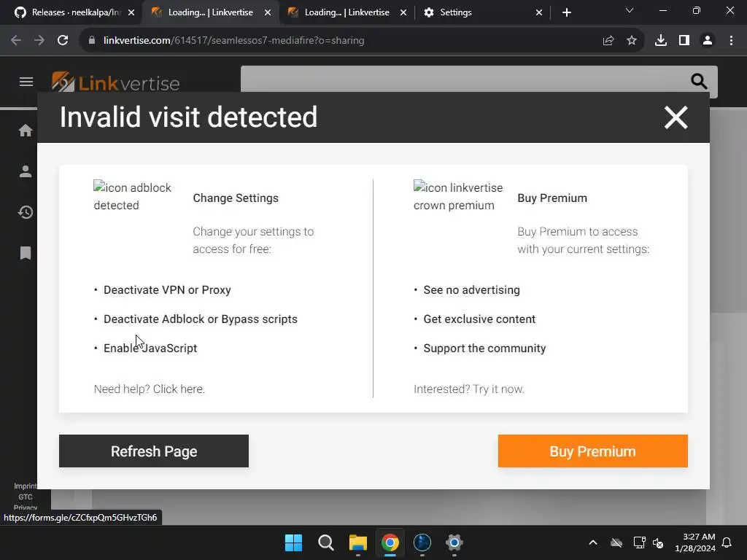Open the 'Need help? Click here.' link

point(149,389)
